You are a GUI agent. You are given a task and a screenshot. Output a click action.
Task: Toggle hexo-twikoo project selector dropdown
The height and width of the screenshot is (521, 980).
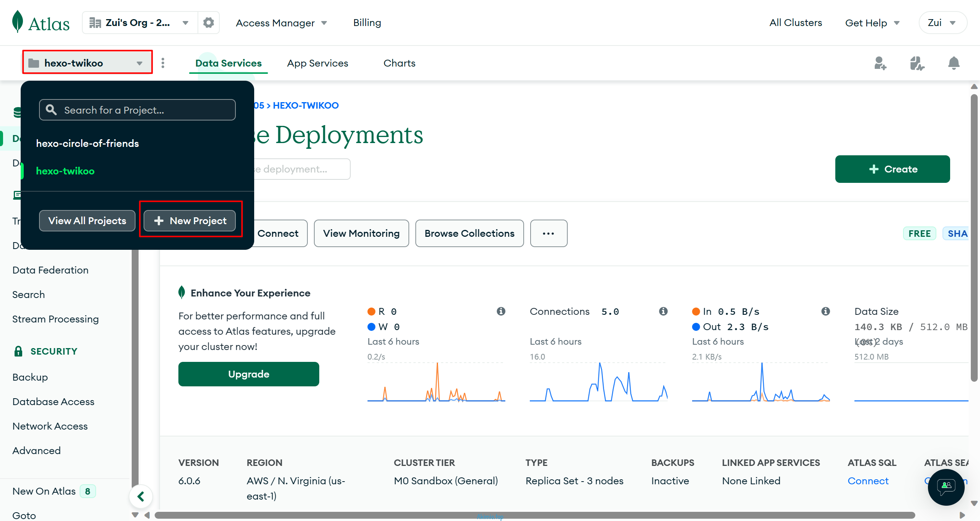point(87,63)
